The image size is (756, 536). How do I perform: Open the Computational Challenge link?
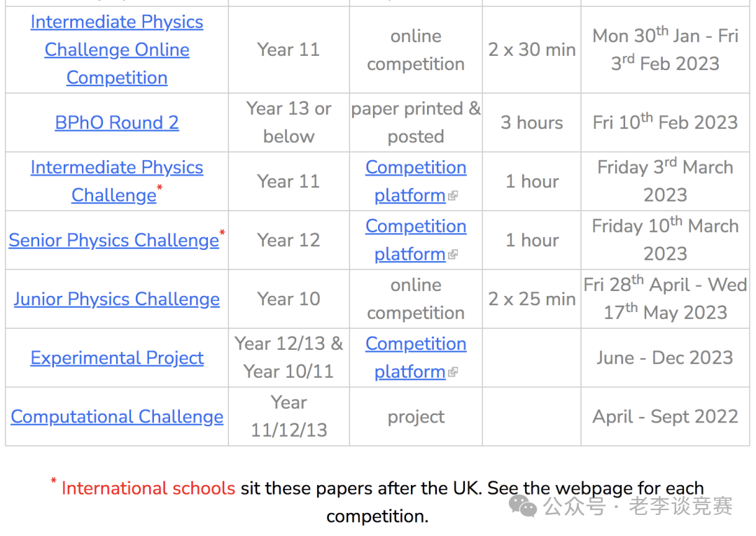(x=117, y=416)
